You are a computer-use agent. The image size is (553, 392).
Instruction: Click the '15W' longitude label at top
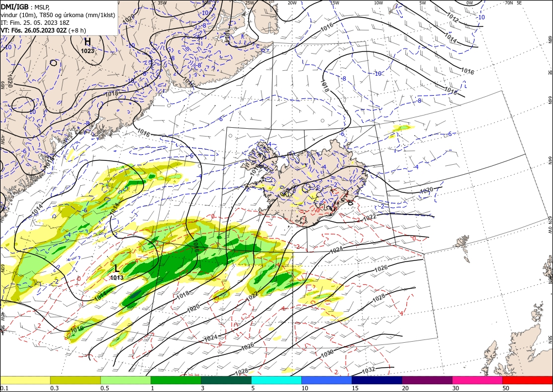(x=335, y=3)
